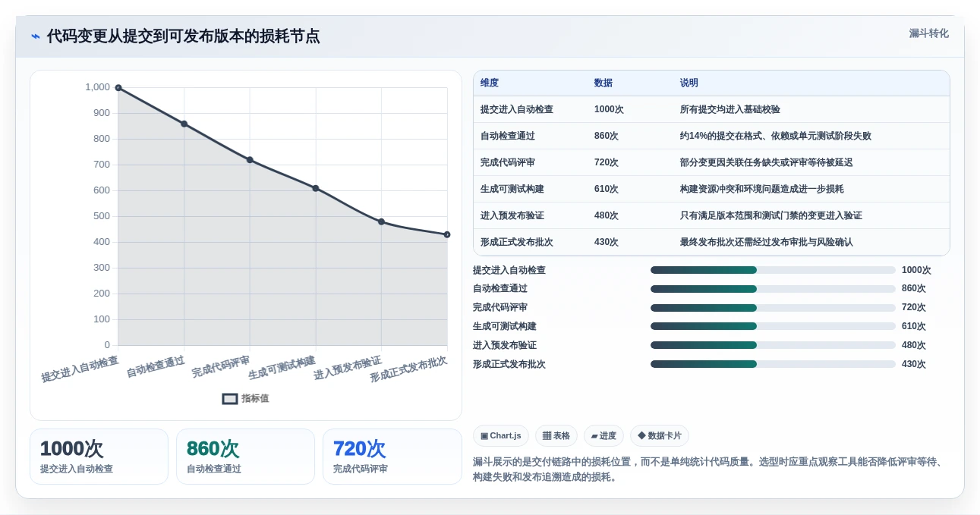This screenshot has width=980, height=515.
Task: Click the progress bar for 形成正式发布批次
Action: click(773, 364)
